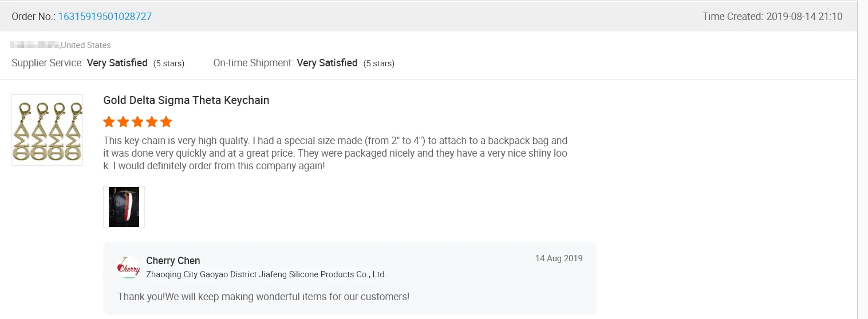Screen dimensions: 868x319
Task: Click the fifth orange rating star
Action: coord(166,122)
